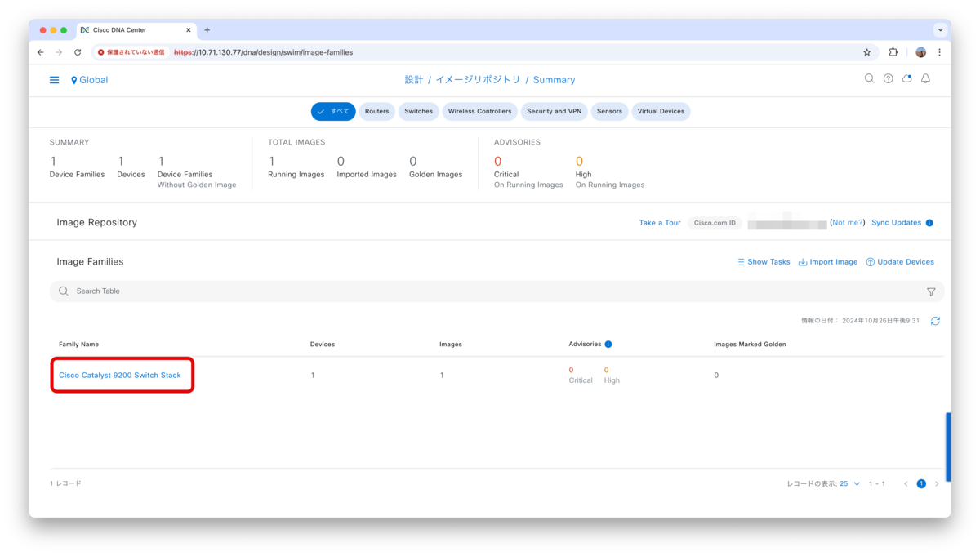Viewport: 980px width, 556px height.
Task: Click the vertical scrollbar on the right
Action: (948, 447)
